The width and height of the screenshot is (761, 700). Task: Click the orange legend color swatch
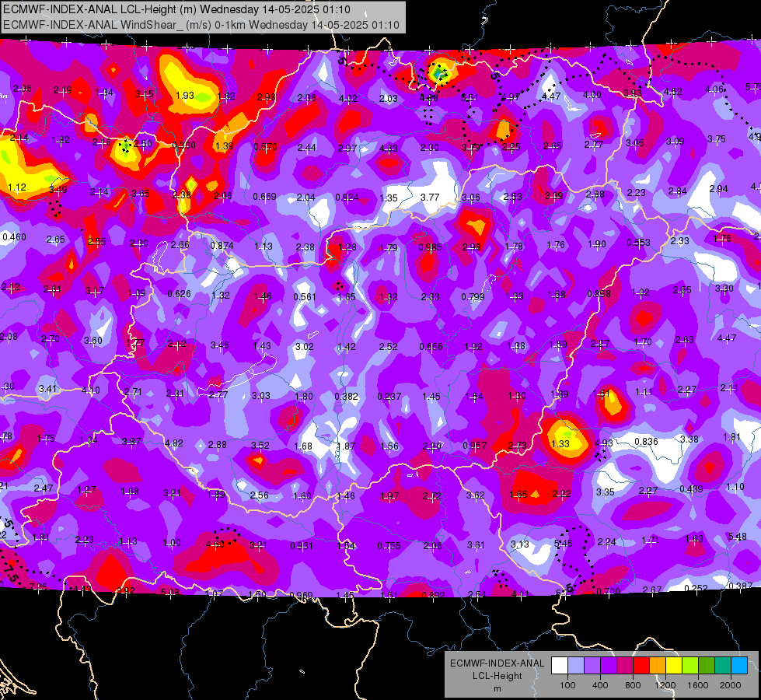pos(658,665)
